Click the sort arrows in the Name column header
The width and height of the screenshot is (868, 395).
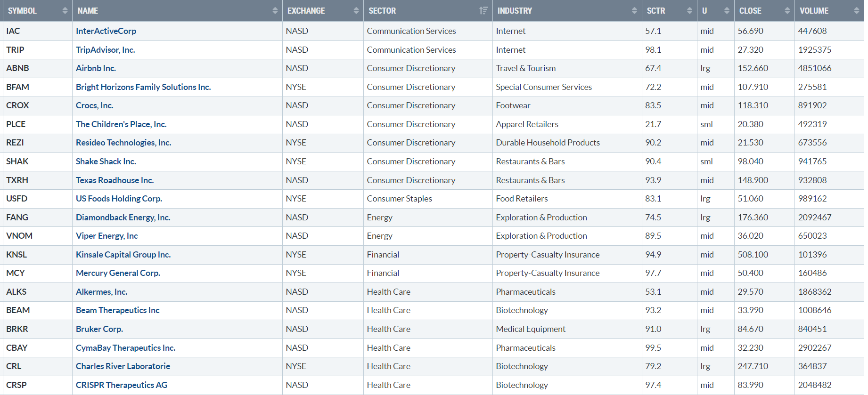pyautogui.click(x=275, y=11)
